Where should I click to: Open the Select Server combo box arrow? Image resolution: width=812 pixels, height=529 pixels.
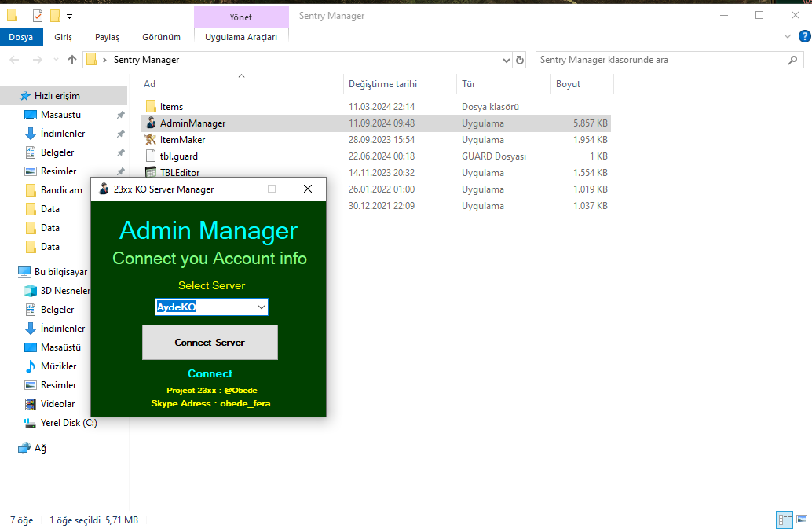pyautogui.click(x=262, y=307)
